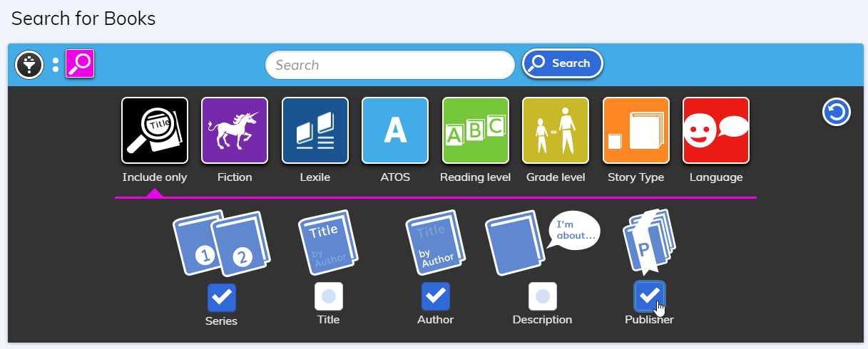Open the Story Type filter
The width and height of the screenshot is (868, 349).
(636, 130)
